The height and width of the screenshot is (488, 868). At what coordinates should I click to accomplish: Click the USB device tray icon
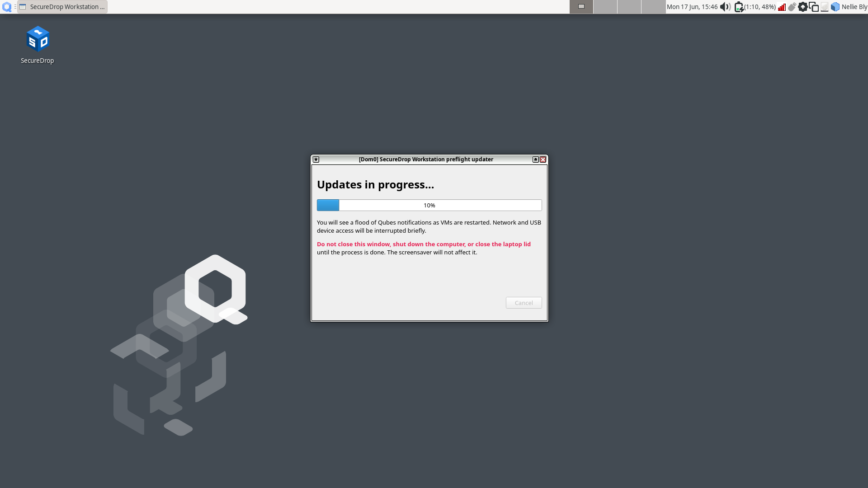793,7
